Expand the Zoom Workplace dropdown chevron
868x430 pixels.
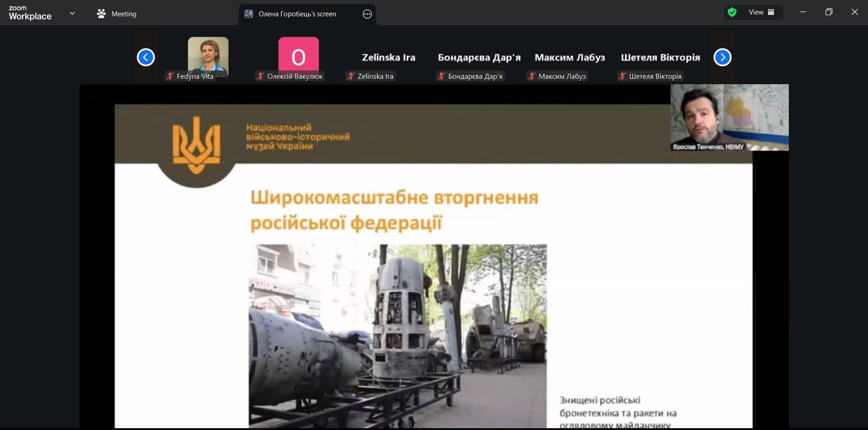72,13
